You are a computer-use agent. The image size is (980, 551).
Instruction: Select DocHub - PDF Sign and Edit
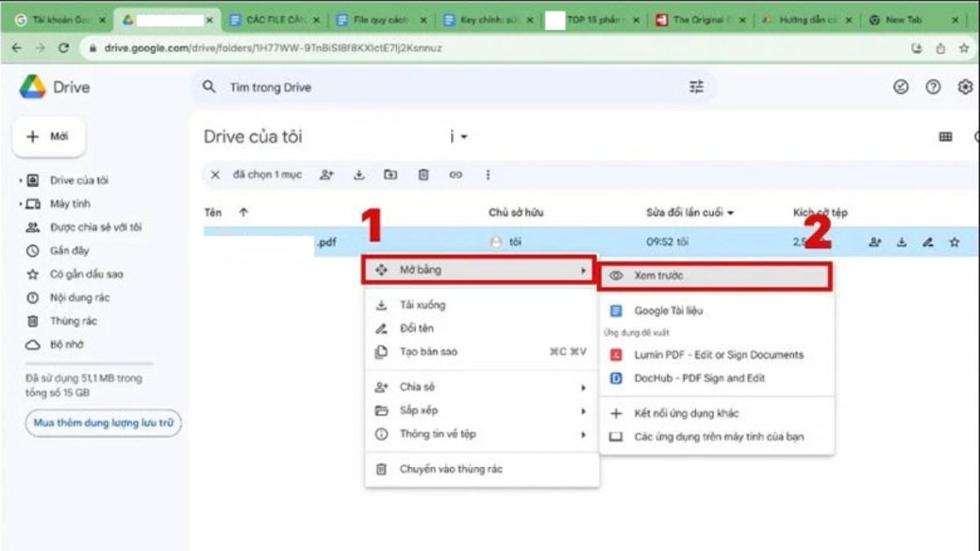[x=703, y=378]
